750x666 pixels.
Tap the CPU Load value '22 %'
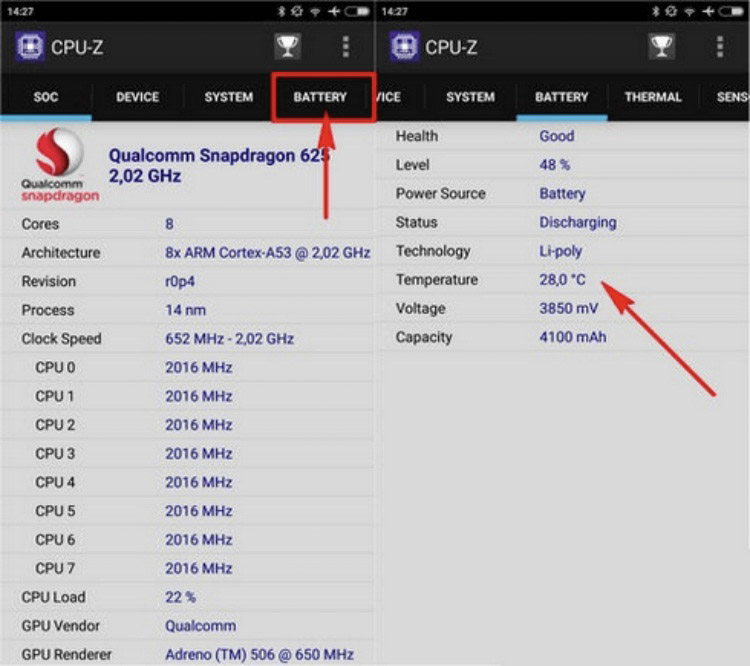(180, 597)
